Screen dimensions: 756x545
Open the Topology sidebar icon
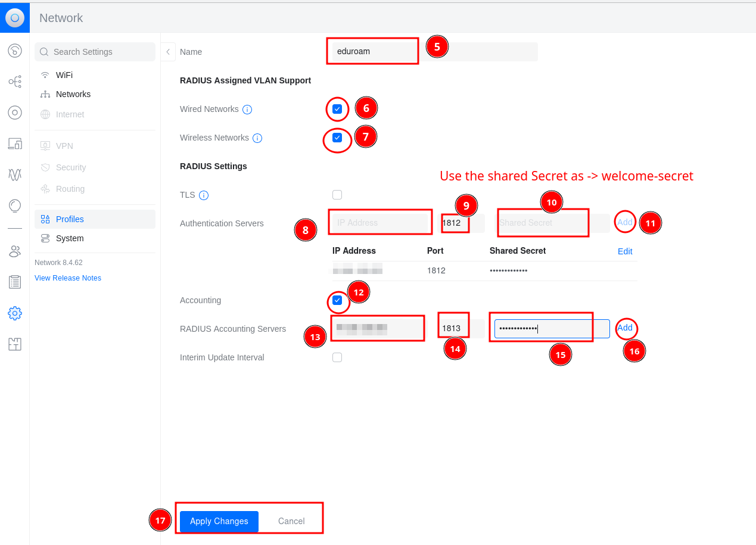tap(15, 82)
